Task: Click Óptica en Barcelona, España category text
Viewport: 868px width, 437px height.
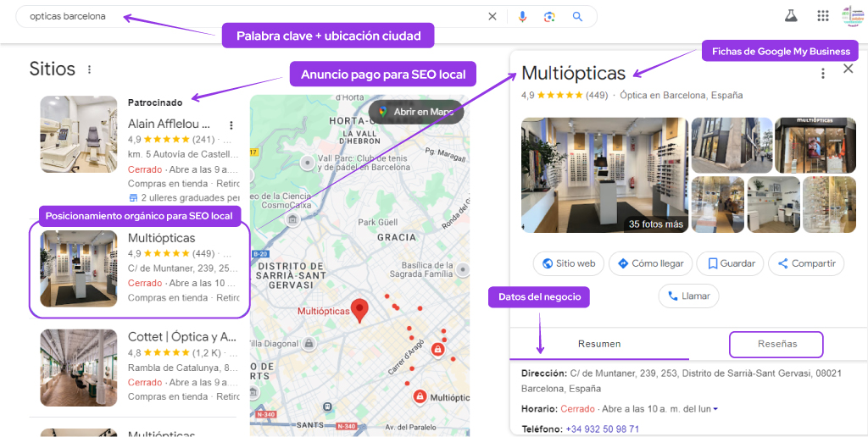Action: coord(681,95)
